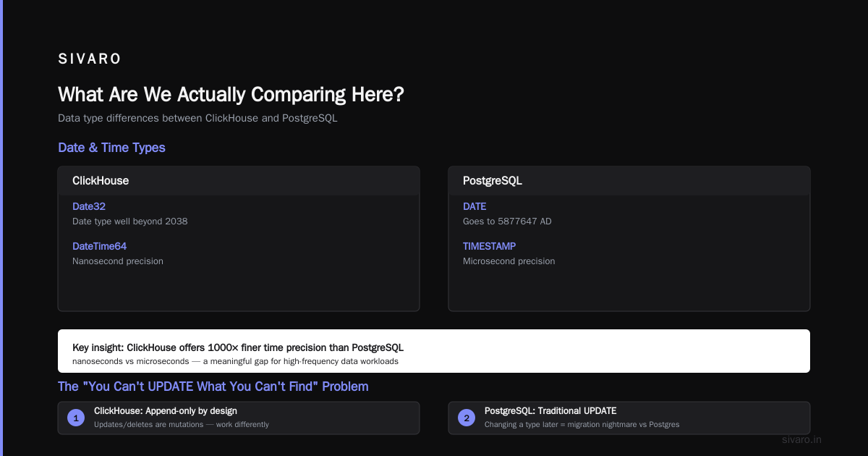Viewport: 868px width, 456px height.
Task: Click "Date type well beyond 2038" description
Action: click(129, 221)
